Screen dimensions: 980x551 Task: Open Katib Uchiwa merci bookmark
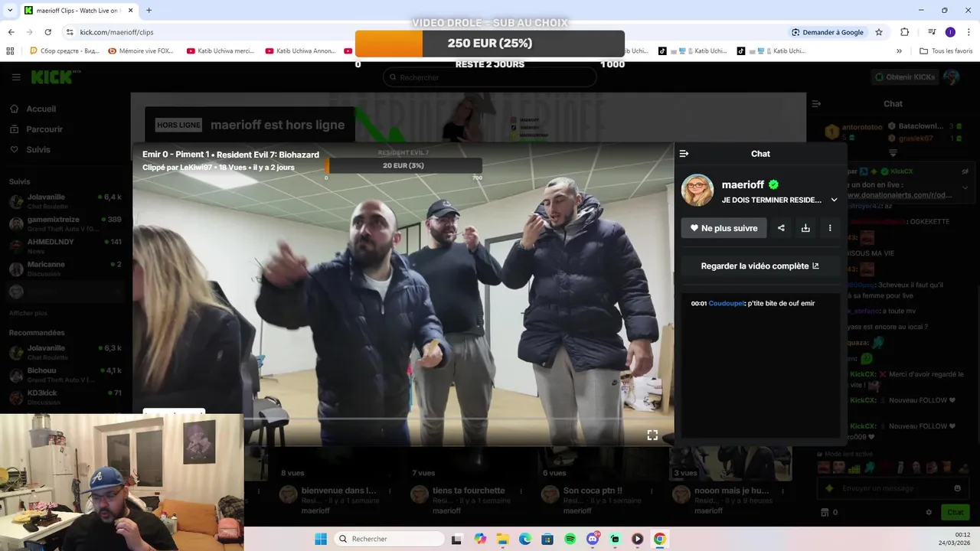point(220,51)
